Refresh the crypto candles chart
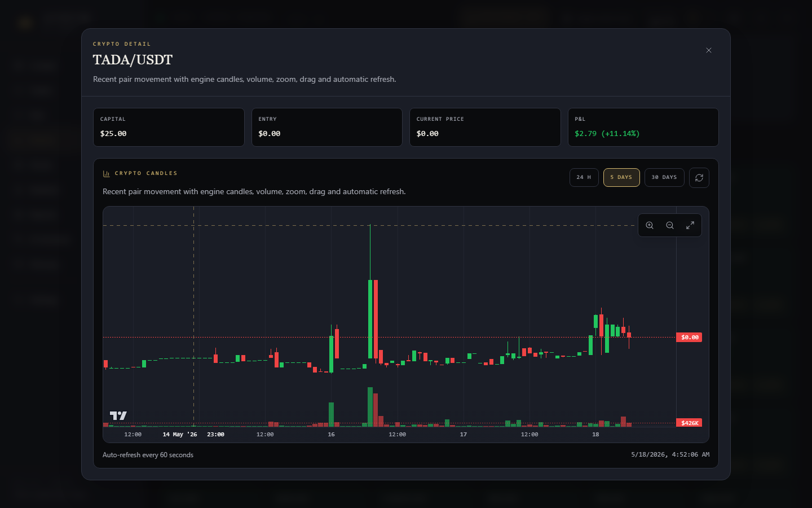The height and width of the screenshot is (508, 812). point(699,178)
